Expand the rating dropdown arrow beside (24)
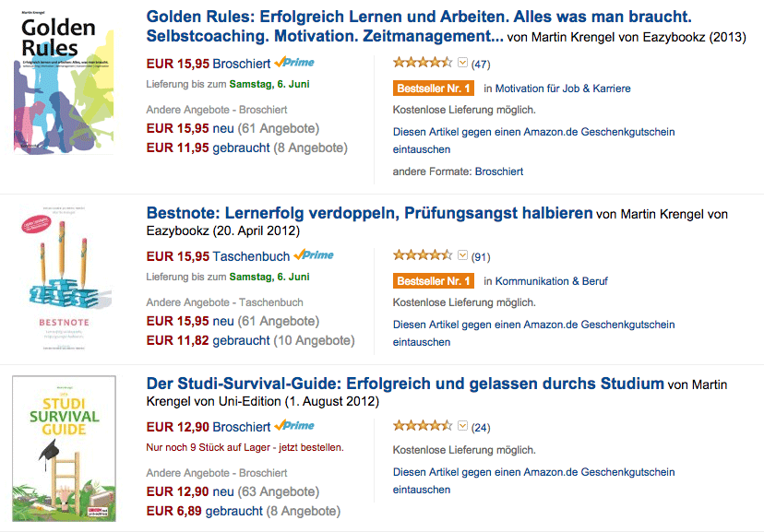764x532 pixels. point(463,426)
